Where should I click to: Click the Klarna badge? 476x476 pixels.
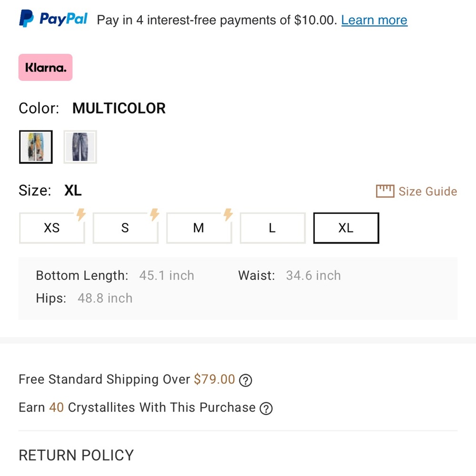[45, 67]
